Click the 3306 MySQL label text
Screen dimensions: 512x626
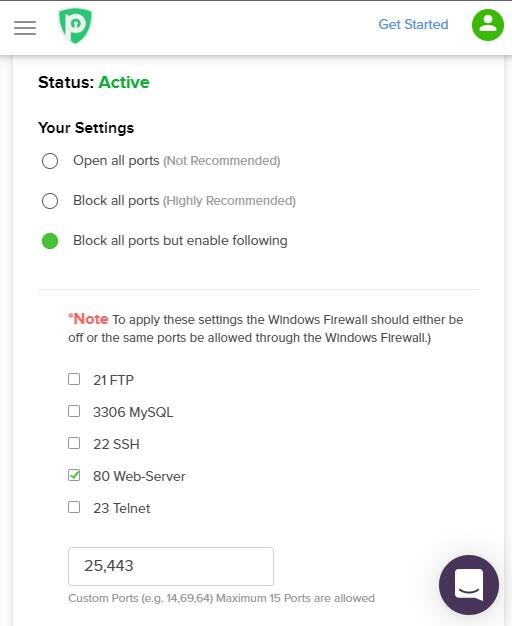[133, 412]
